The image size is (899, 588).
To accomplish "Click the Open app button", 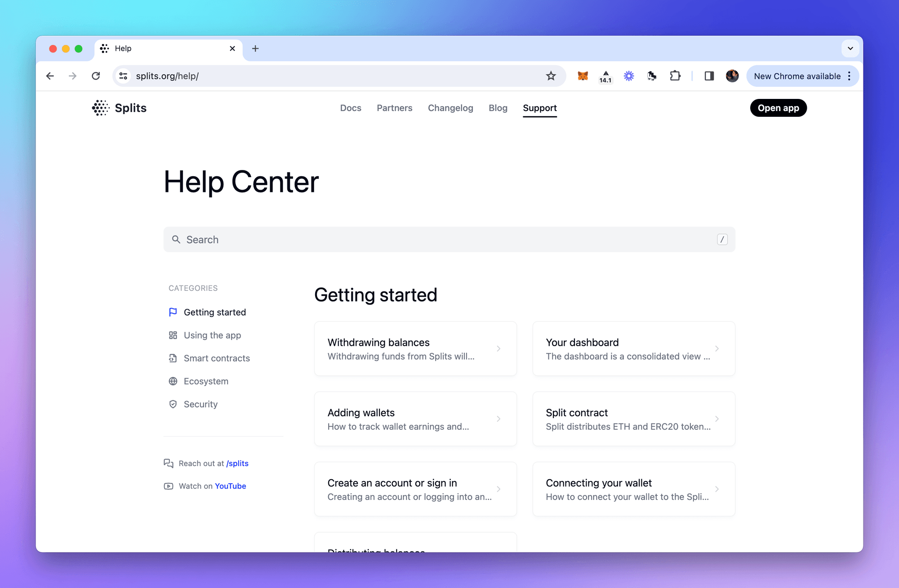I will pos(778,107).
